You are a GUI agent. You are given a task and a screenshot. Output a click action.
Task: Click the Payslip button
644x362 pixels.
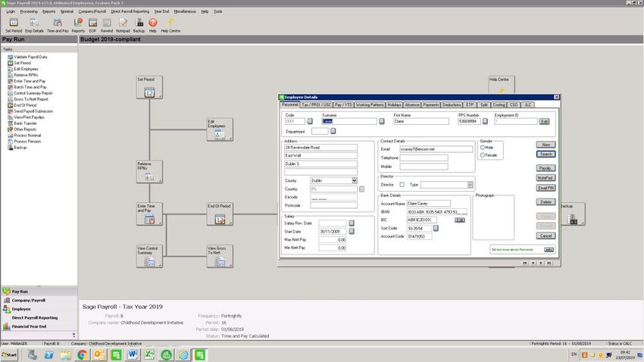coord(546,167)
